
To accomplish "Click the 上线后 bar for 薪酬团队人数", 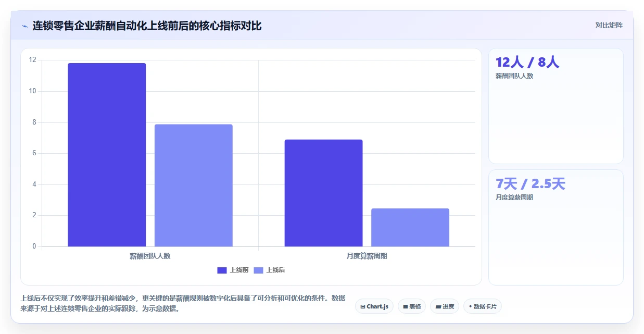I will (x=194, y=185).
